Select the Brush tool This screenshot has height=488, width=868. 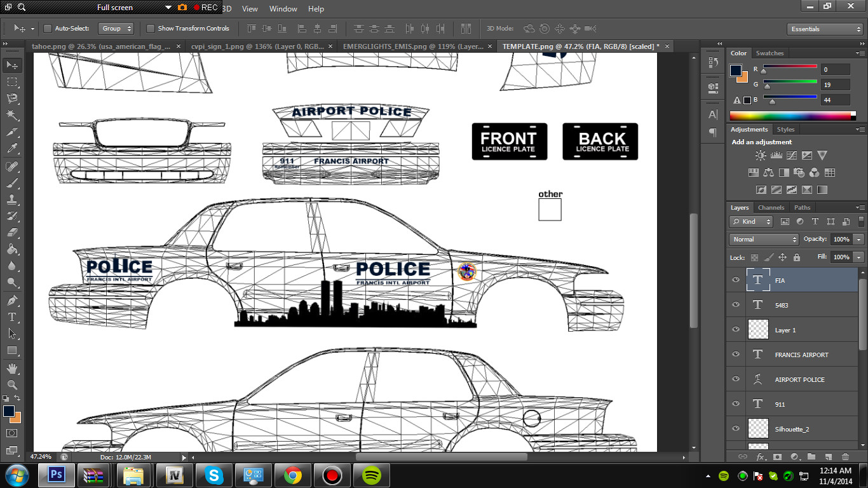[12, 183]
